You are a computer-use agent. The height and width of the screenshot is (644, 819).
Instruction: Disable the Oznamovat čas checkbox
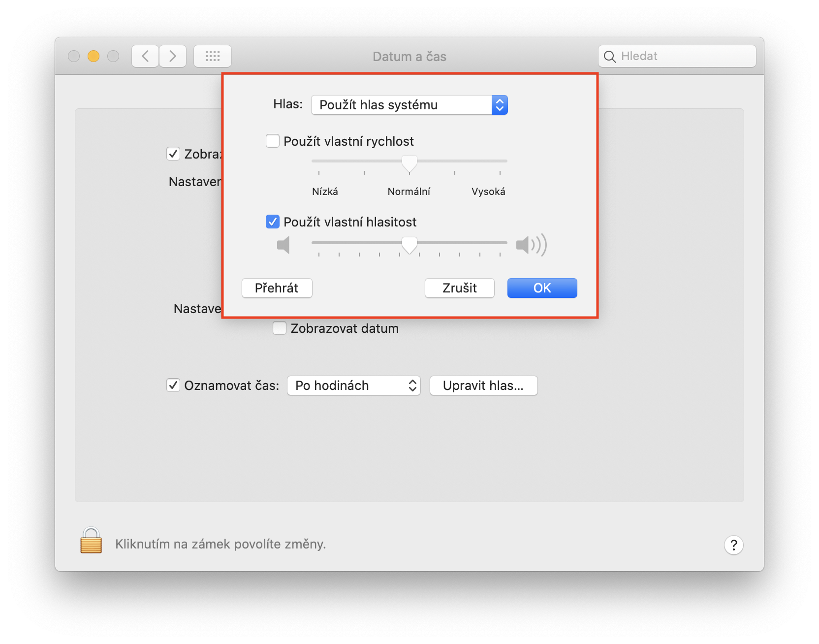coord(173,386)
